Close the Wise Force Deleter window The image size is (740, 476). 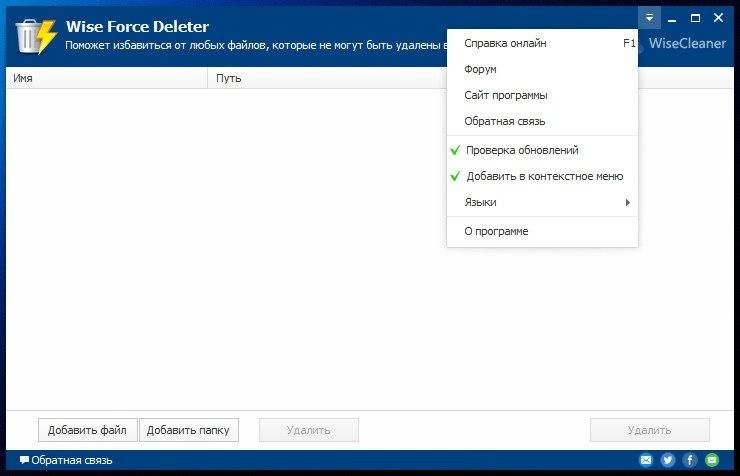(x=718, y=18)
